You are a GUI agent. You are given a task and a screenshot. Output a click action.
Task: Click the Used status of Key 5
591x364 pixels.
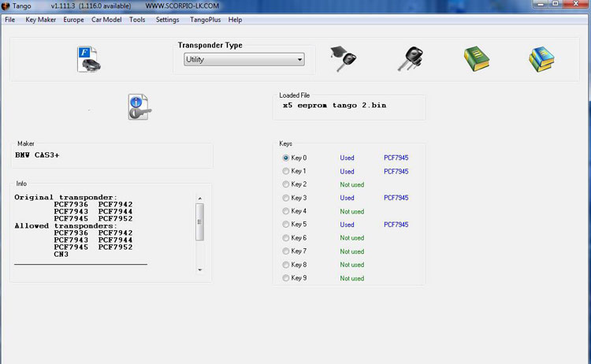[347, 225]
